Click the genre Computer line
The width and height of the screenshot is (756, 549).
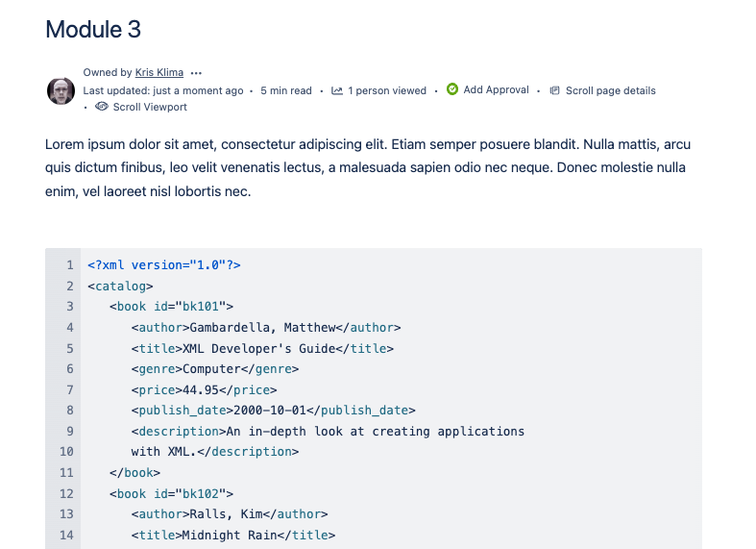(214, 369)
